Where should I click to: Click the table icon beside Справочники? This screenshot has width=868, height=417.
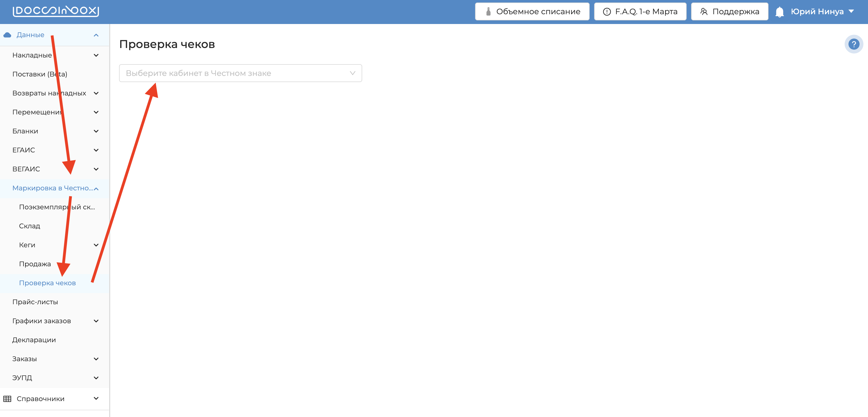(8, 399)
